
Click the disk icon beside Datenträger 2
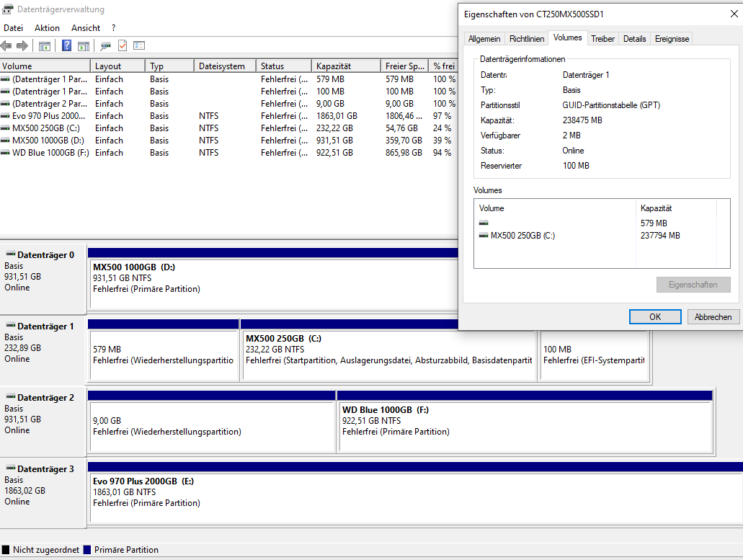pos(10,397)
